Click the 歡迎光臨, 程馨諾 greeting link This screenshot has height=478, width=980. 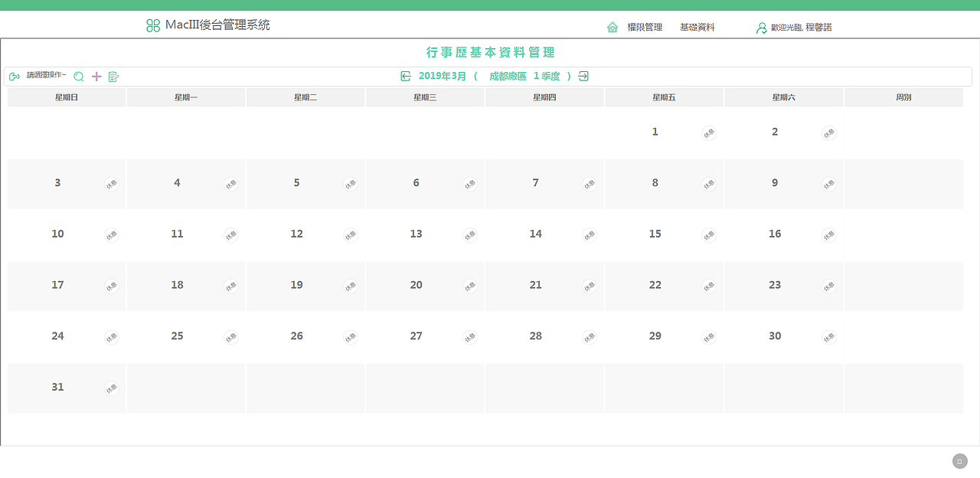[802, 28]
